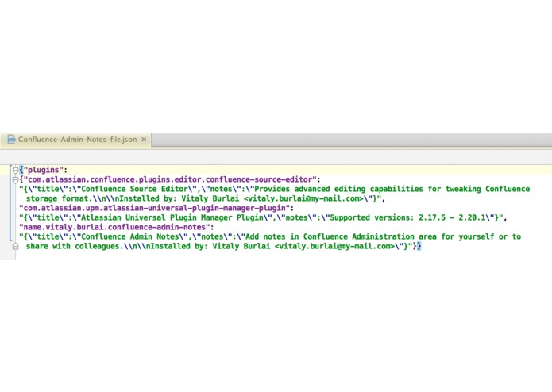Click the highlighted closing brace at file end

tap(419, 246)
